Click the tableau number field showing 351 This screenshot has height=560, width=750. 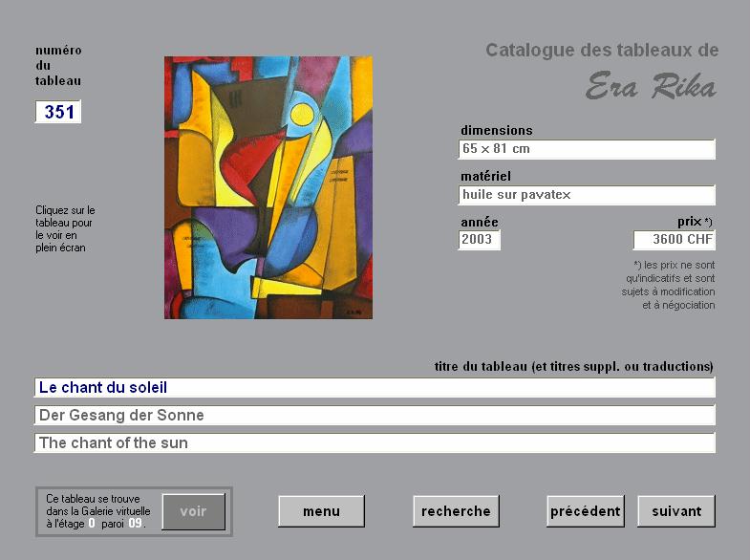[58, 112]
